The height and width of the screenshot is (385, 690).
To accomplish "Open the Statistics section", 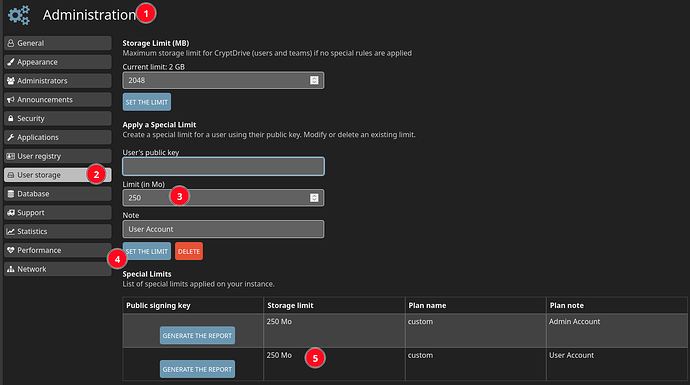I will [58, 231].
